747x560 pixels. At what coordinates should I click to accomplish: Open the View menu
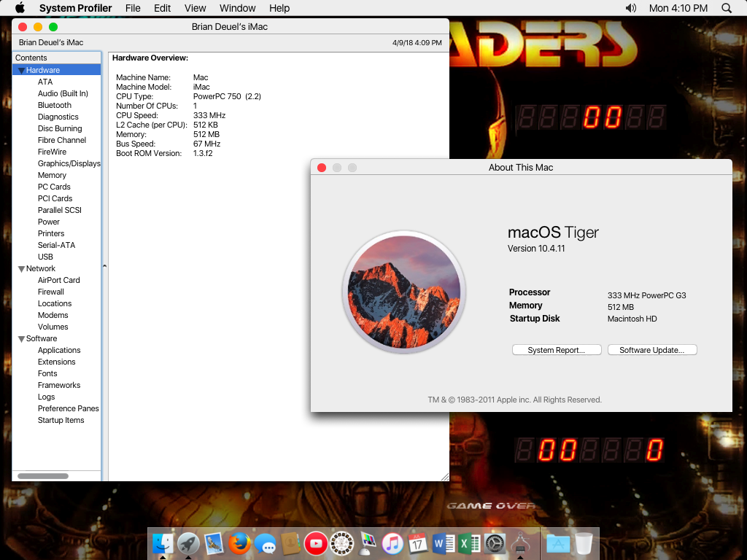[x=196, y=8]
